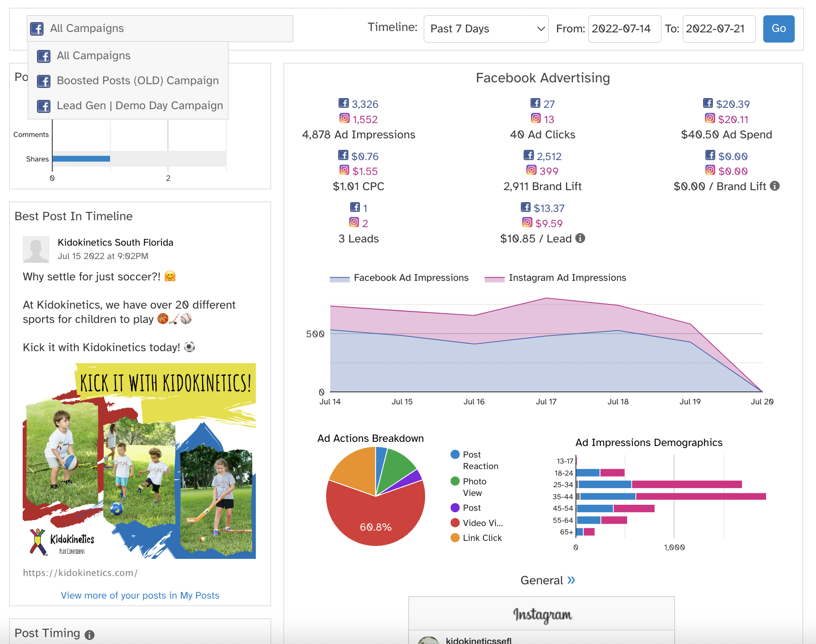Select All Campaigns option in dropdown list

coord(128,56)
